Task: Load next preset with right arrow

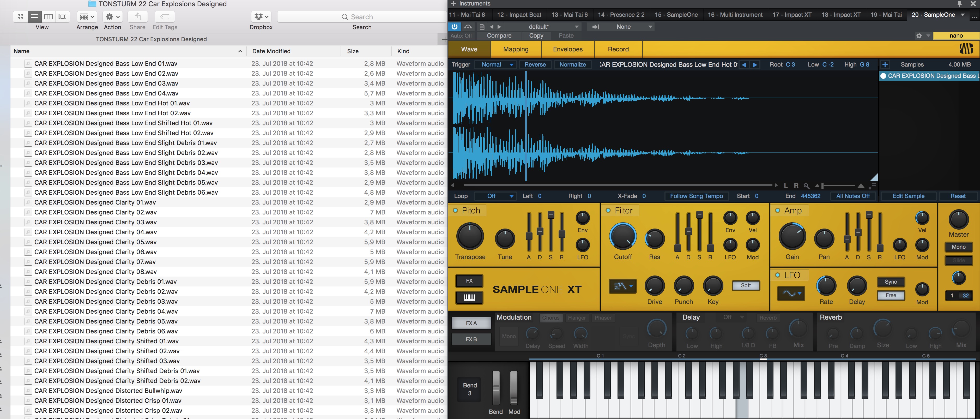Action: tap(499, 27)
